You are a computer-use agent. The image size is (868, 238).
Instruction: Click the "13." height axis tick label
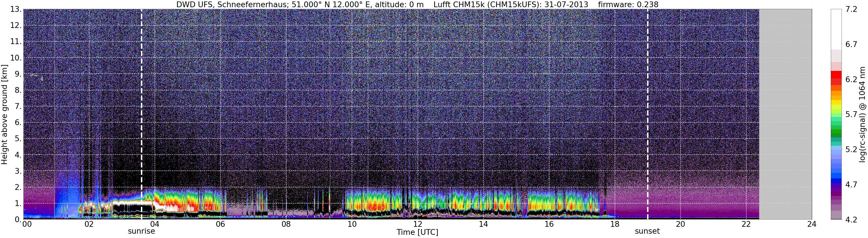point(16,10)
